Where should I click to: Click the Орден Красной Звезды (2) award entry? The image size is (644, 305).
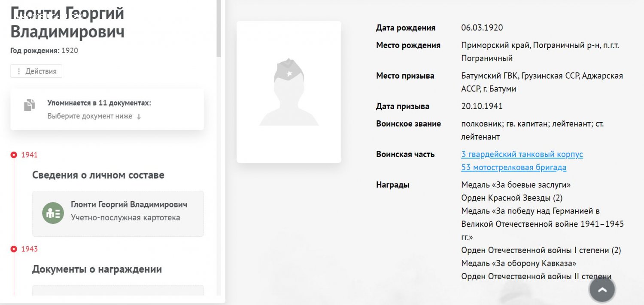tap(511, 198)
